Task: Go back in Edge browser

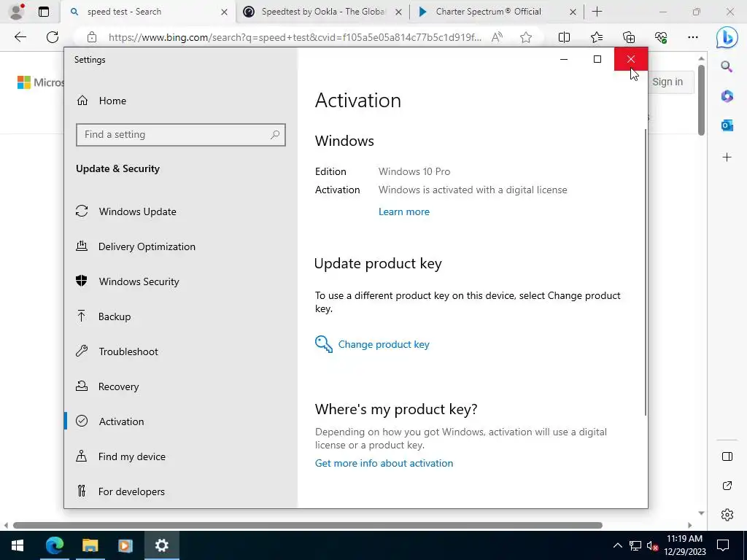Action: point(20,36)
